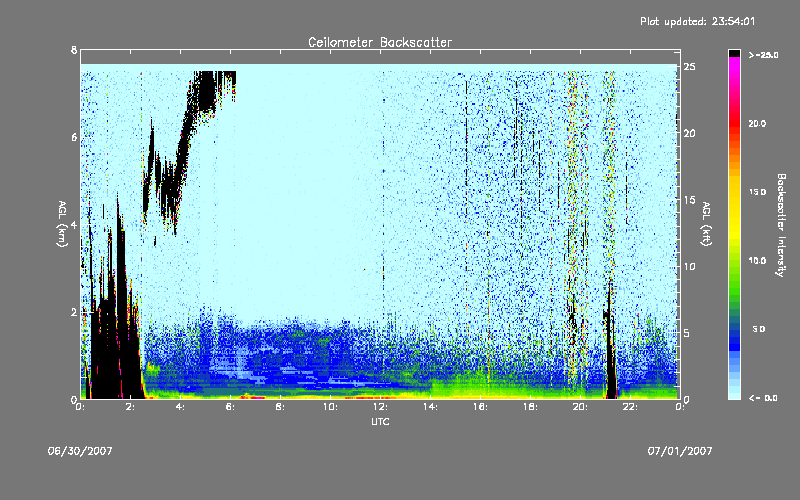The image size is (800, 500).
Task: Click the '18:' hour tick on the time axis
Action: click(530, 407)
